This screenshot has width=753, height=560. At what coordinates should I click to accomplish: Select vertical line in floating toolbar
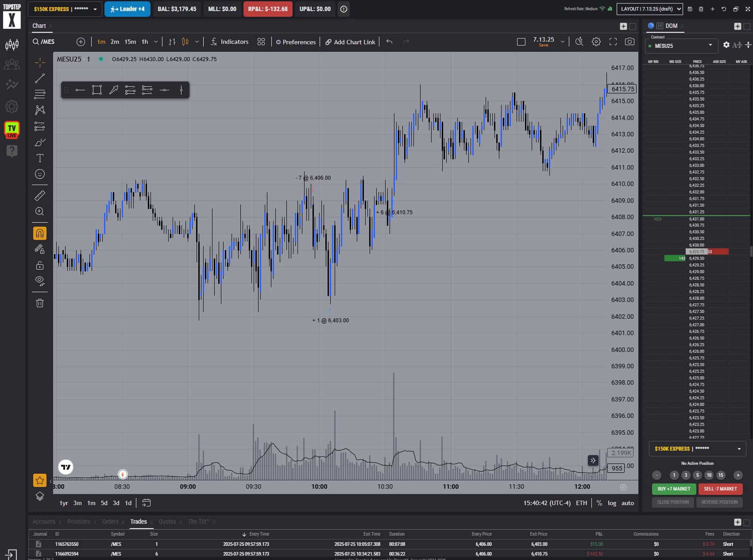pos(181,90)
